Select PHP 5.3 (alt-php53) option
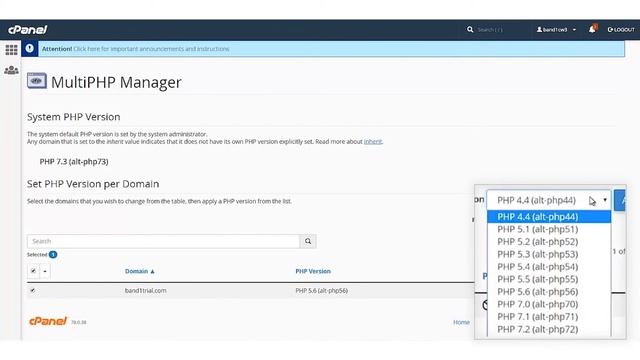This screenshot has width=640, height=360. (x=549, y=254)
